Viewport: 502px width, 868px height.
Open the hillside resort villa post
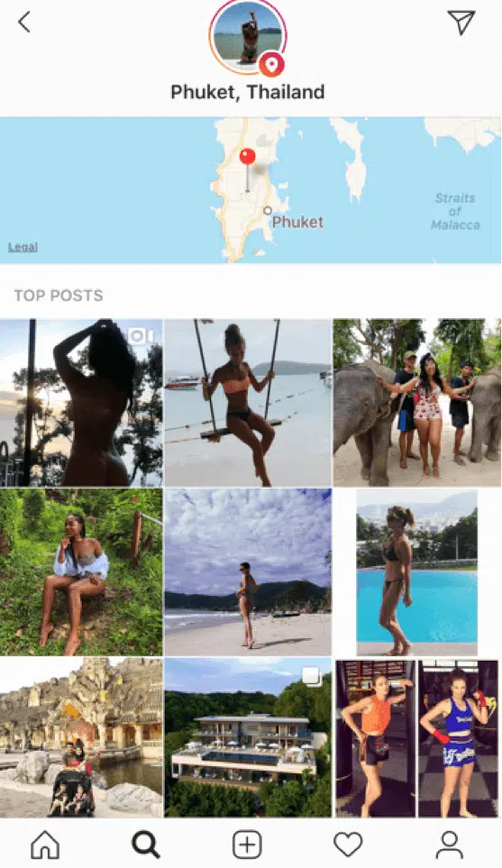[x=248, y=738]
